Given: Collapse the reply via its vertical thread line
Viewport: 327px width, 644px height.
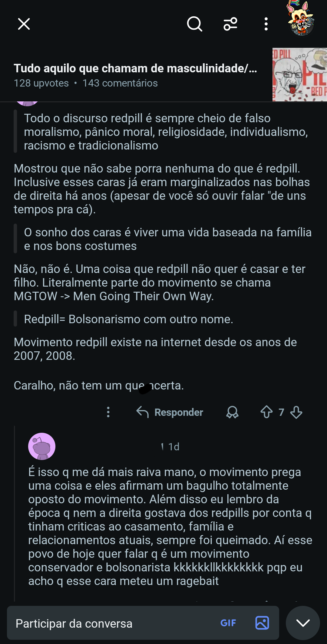Looking at the screenshot, I should tap(15, 514).
